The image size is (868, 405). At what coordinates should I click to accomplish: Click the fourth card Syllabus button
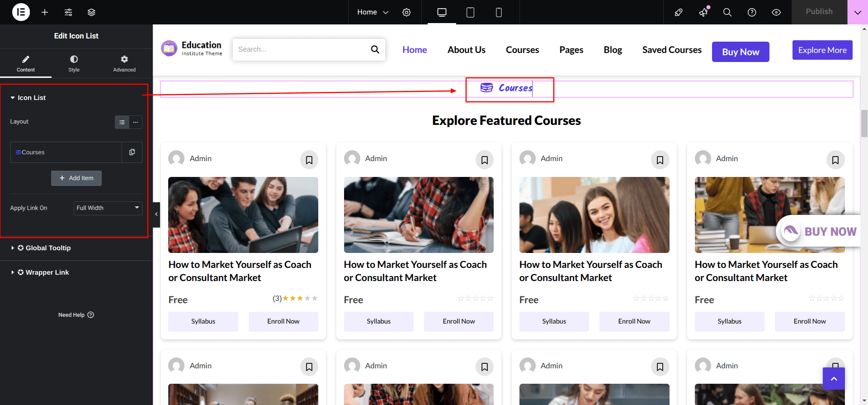(730, 322)
